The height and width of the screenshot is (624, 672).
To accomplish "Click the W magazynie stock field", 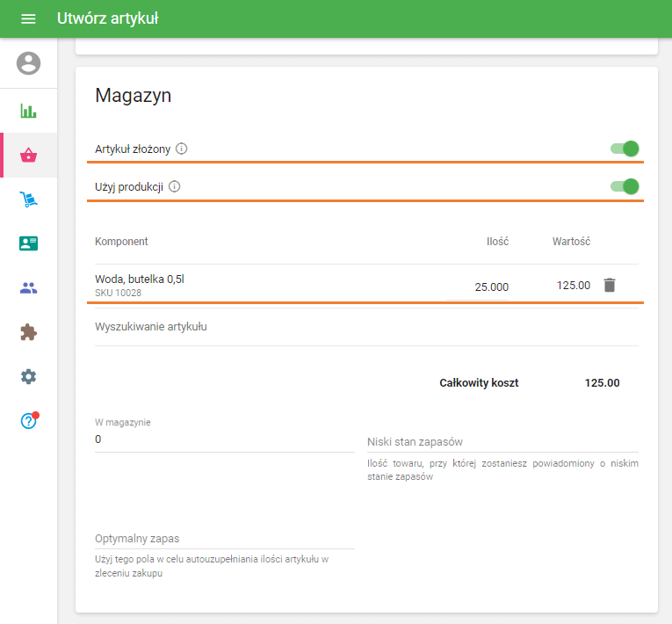I will (x=224, y=439).
